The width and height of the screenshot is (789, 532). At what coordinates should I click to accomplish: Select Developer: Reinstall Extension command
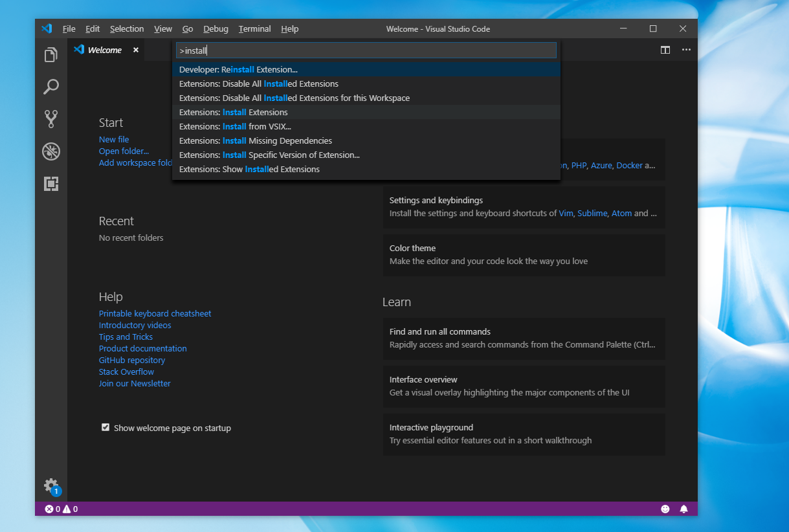366,69
